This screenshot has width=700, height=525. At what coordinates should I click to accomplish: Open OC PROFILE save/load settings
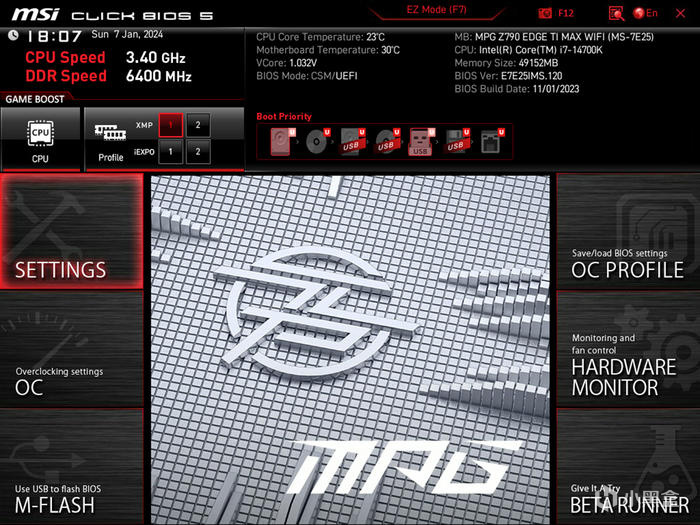click(x=628, y=231)
